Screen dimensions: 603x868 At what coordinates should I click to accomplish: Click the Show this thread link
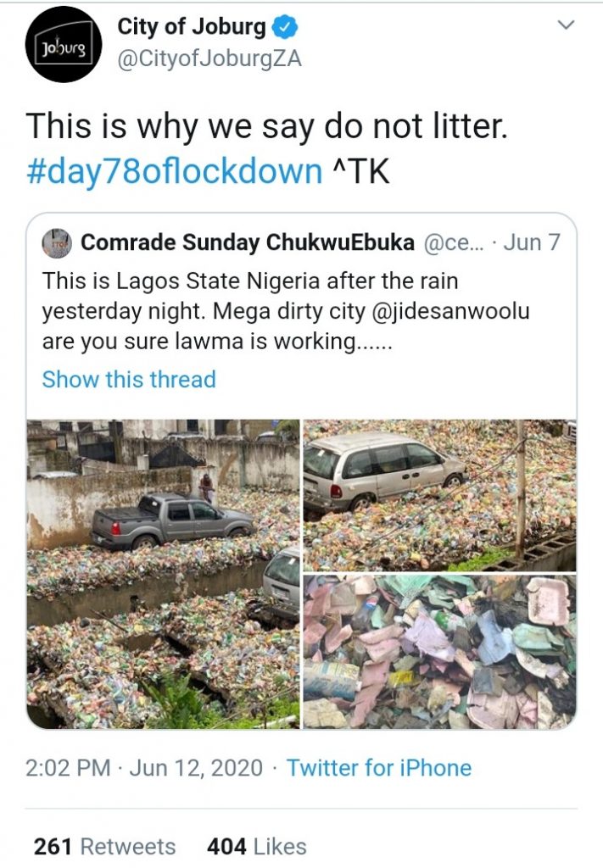click(129, 379)
